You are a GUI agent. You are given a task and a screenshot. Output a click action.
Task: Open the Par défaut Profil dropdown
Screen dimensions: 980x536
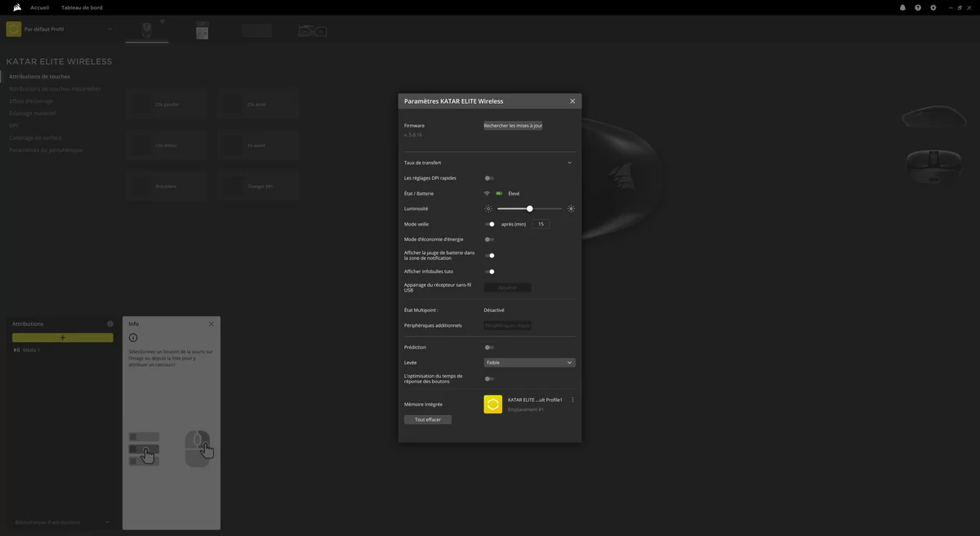click(x=110, y=29)
